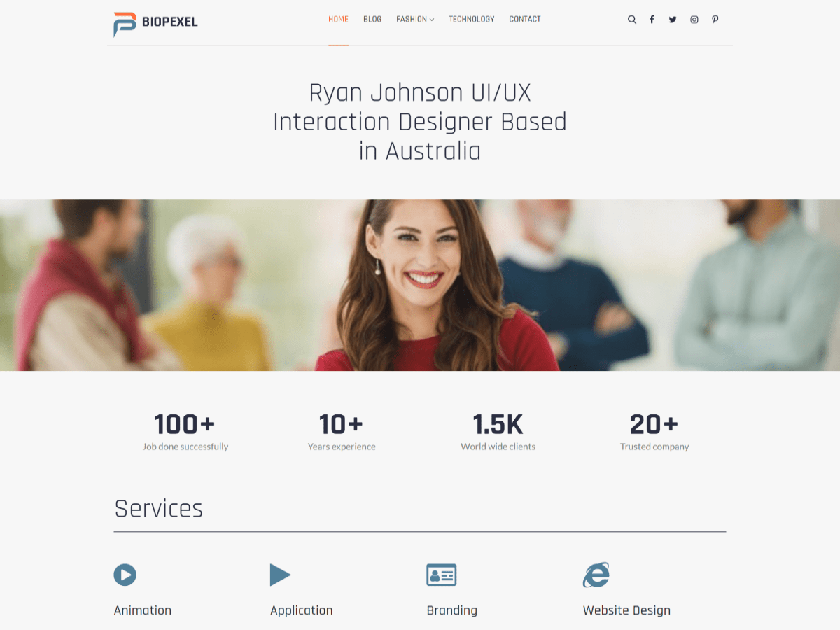Open the Website Design globe icon
This screenshot has width=840, height=630.
[x=596, y=575]
